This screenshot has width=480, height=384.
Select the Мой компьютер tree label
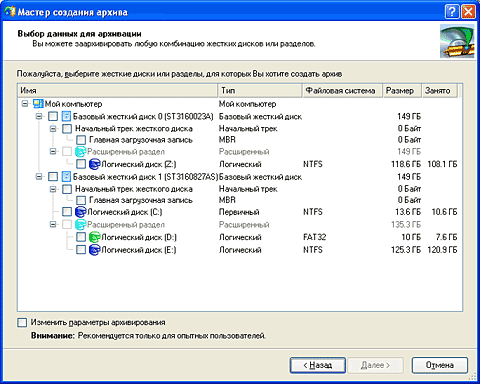click(73, 104)
